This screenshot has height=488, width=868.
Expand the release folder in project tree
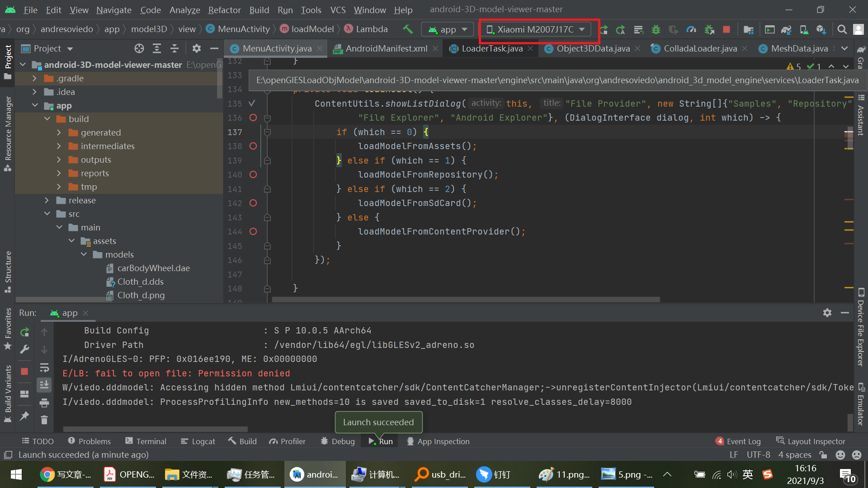coord(47,200)
